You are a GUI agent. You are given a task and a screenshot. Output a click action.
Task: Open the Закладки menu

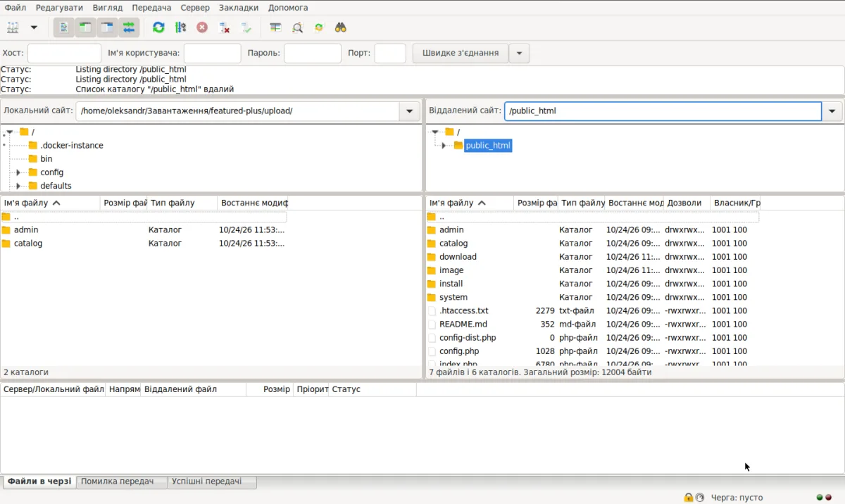[239, 7]
